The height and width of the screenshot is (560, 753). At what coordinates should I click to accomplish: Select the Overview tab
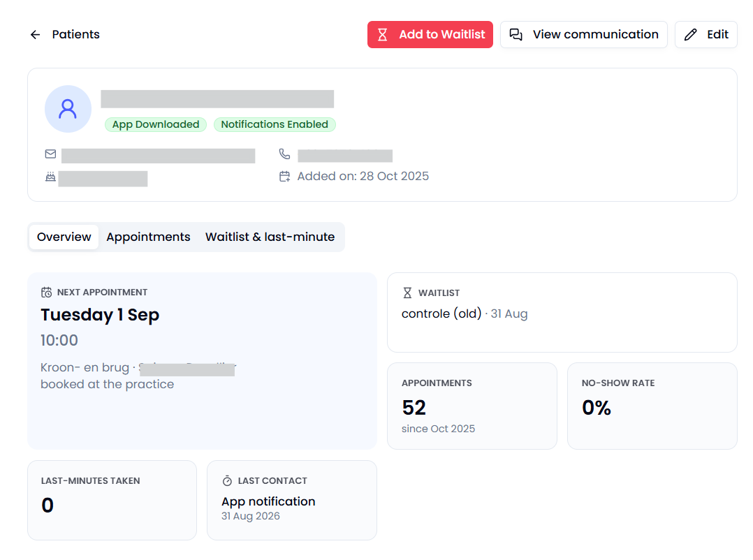click(64, 237)
